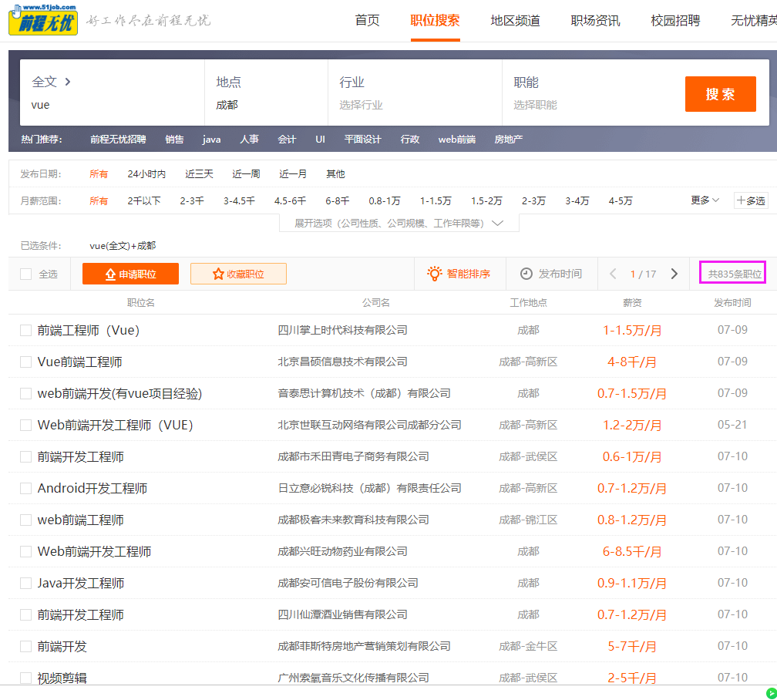Filter salary range 1.5-2万
This screenshot has height=700, width=777.
[x=486, y=200]
